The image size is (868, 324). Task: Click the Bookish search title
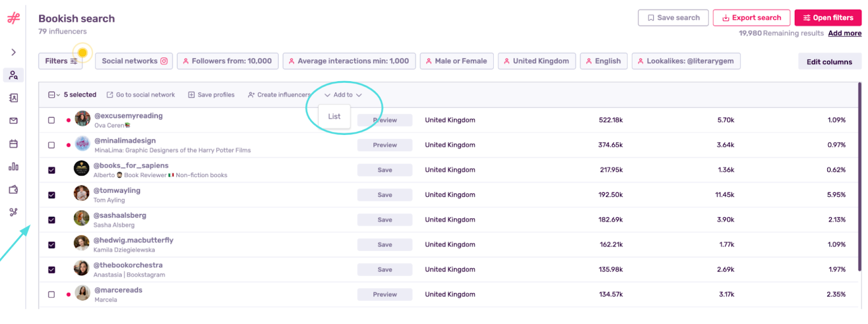click(76, 18)
